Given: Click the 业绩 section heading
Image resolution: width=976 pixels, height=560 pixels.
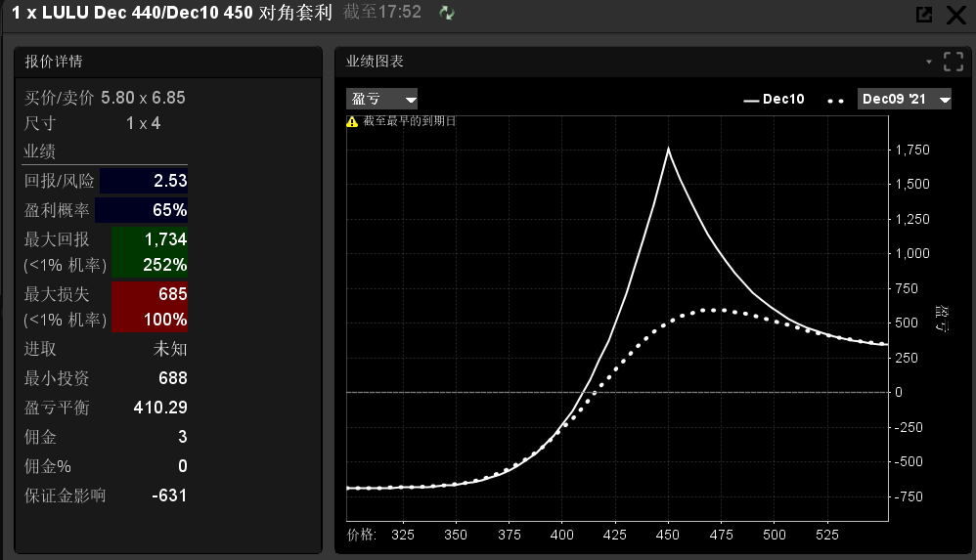Looking at the screenshot, I should [x=39, y=151].
